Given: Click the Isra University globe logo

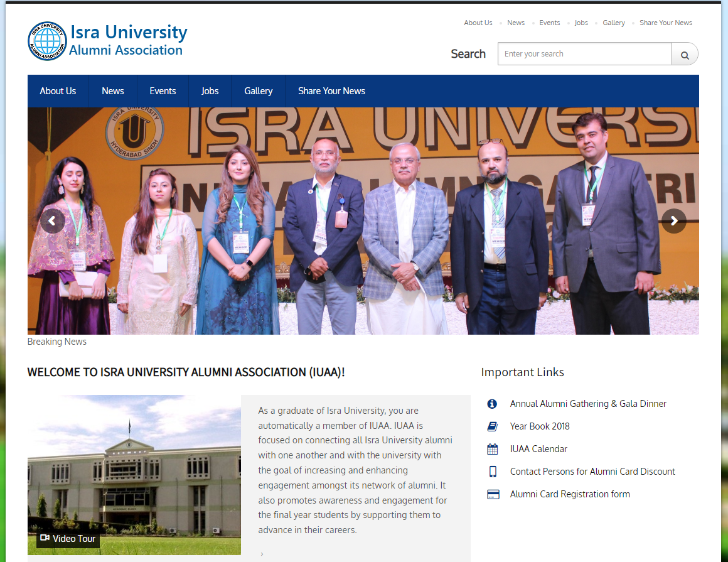Looking at the screenshot, I should click(x=47, y=41).
